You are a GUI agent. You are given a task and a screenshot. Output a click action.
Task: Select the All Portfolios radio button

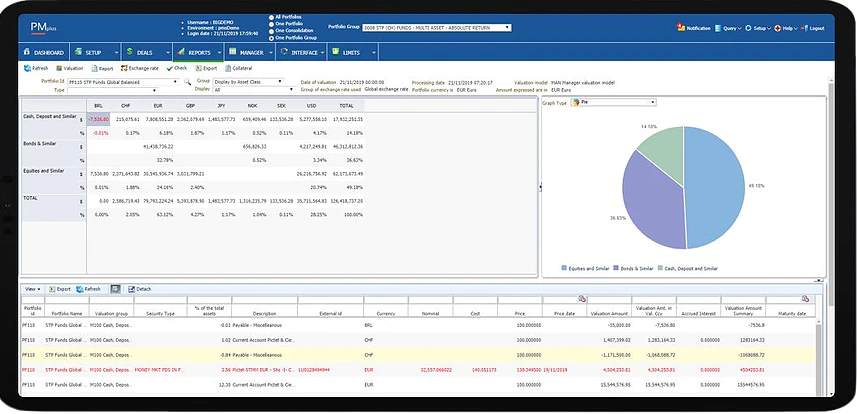pyautogui.click(x=272, y=18)
